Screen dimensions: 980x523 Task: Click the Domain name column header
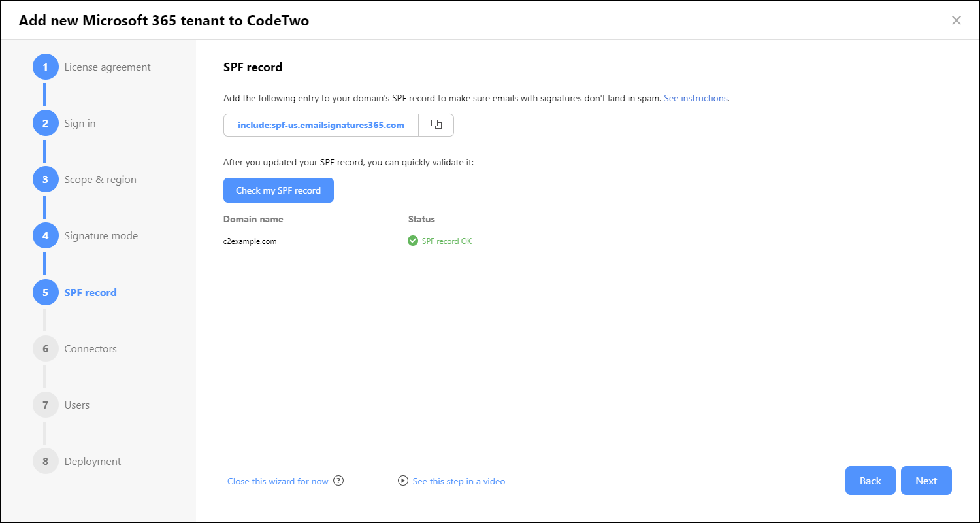click(253, 219)
